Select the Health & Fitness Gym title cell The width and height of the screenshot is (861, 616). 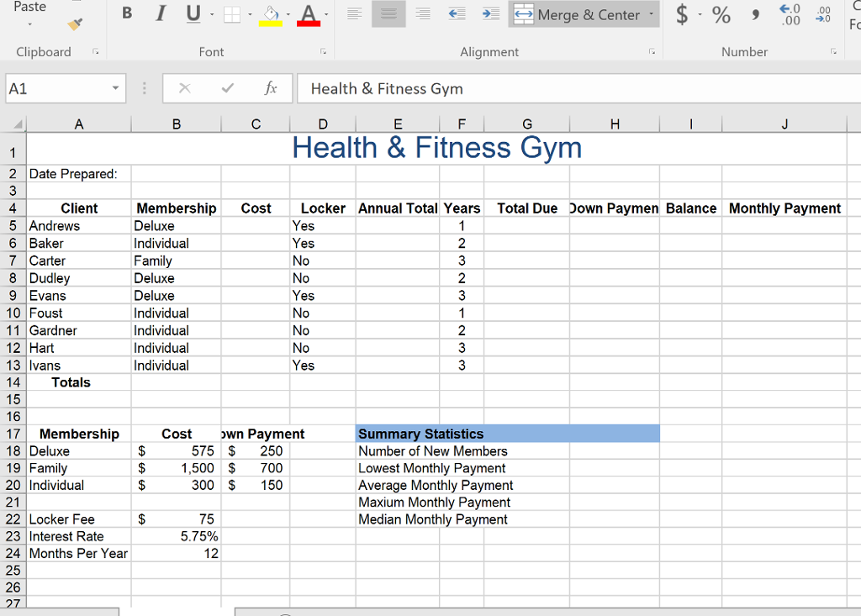pyautogui.click(x=436, y=148)
